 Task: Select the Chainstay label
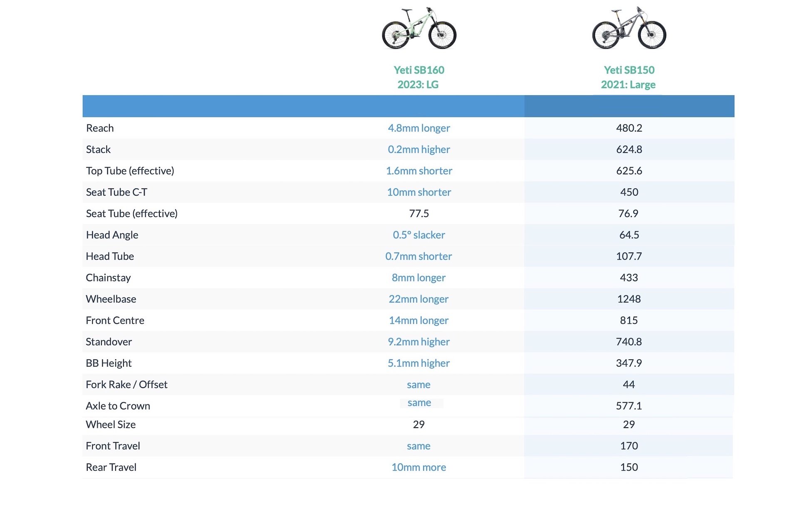coord(108,278)
